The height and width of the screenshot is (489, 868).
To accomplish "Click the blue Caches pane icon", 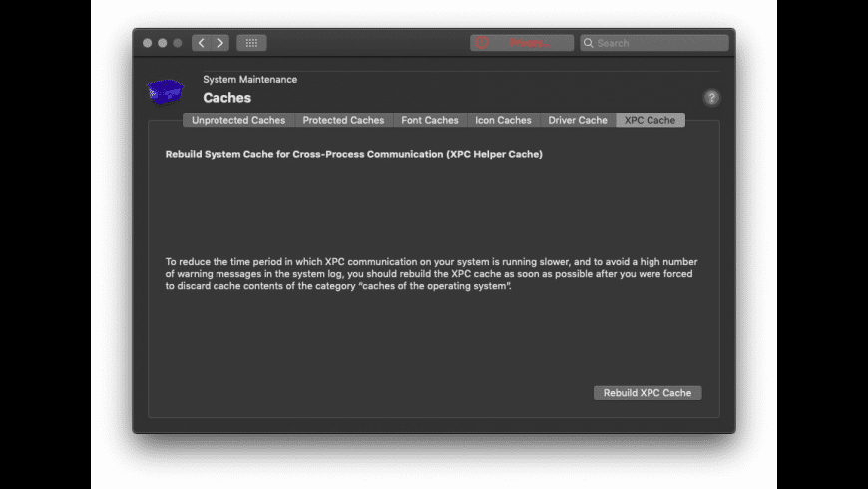I will [165, 92].
